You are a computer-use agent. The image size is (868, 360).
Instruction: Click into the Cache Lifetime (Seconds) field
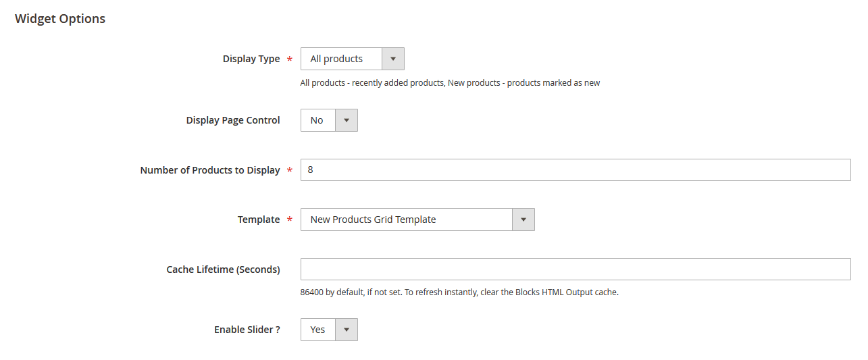(x=575, y=269)
